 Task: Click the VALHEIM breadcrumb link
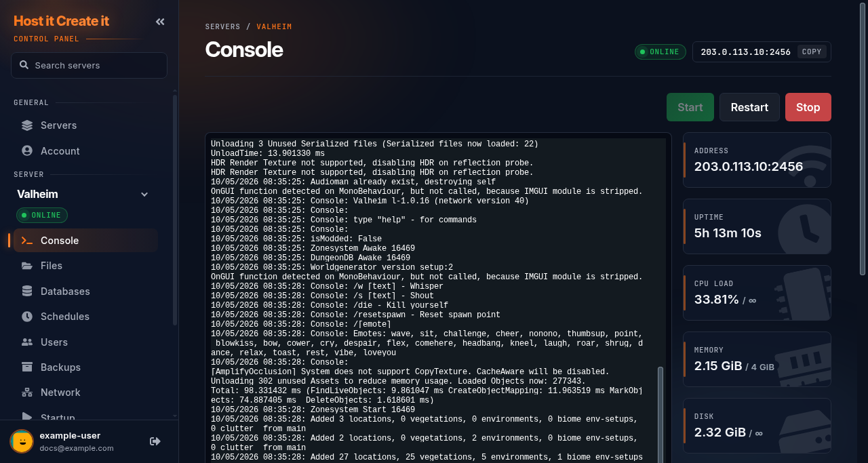coord(274,27)
